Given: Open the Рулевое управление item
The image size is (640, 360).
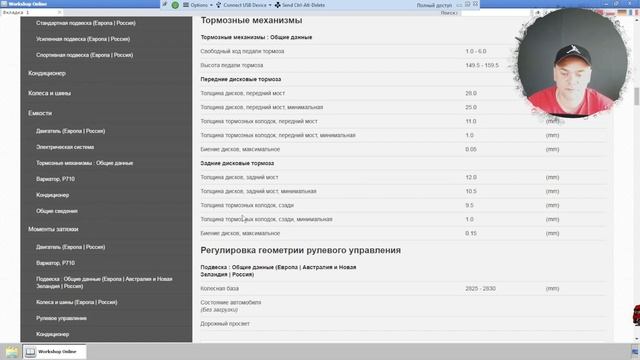Looking at the screenshot, I should tap(61, 318).
